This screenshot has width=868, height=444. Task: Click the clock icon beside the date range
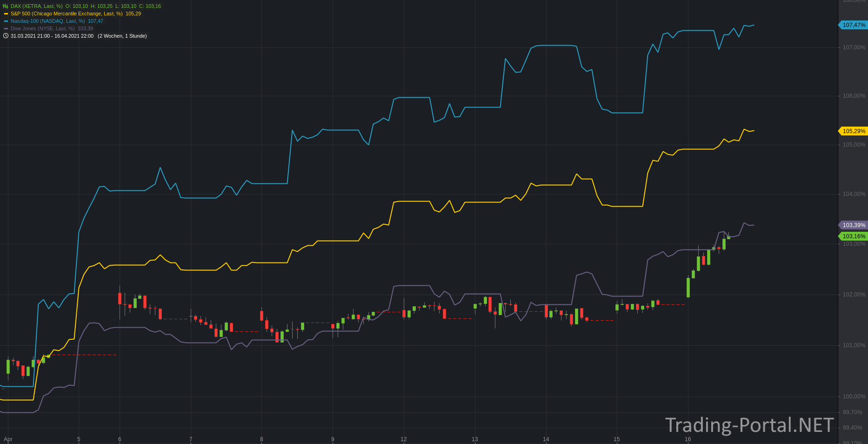(6, 36)
